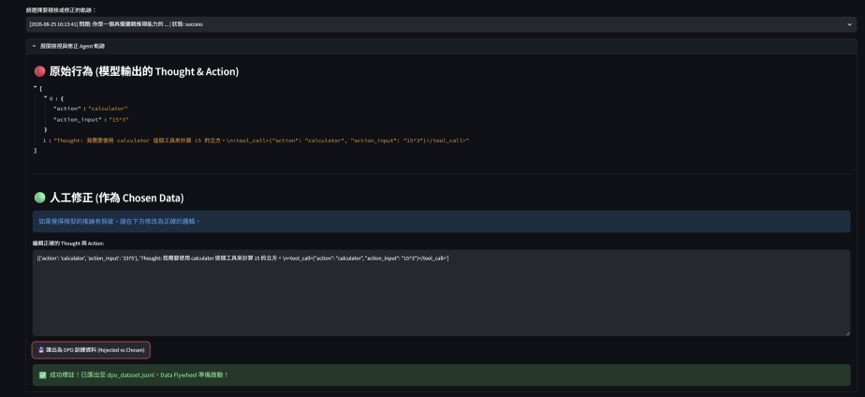
Task: Click the Thought string at JSON index 1
Action: (x=261, y=141)
